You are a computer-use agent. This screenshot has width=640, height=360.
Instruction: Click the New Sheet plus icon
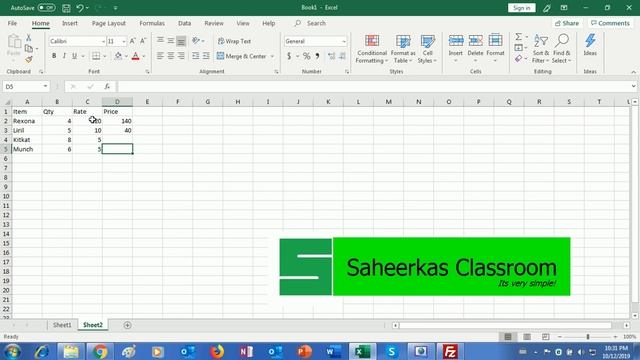(x=127, y=325)
